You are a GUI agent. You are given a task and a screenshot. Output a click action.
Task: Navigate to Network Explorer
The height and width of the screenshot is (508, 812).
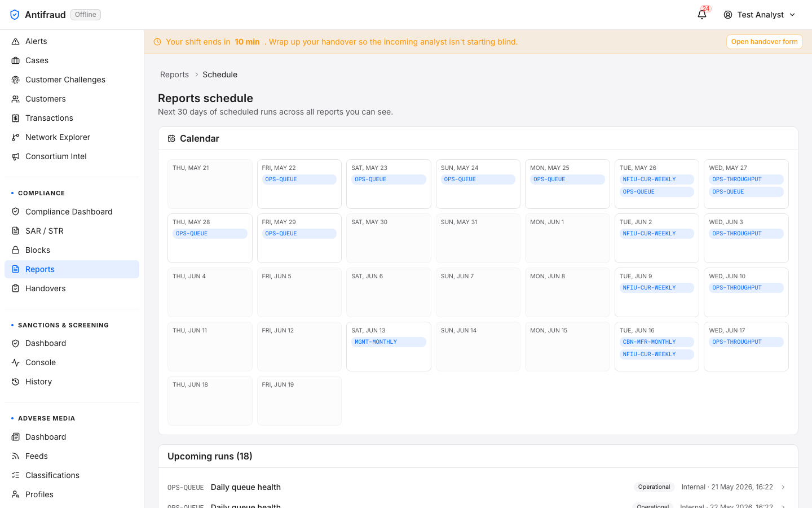pyautogui.click(x=72, y=137)
